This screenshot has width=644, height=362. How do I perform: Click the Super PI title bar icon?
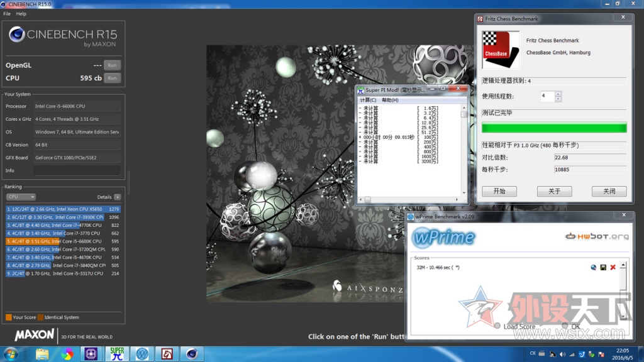tap(360, 90)
